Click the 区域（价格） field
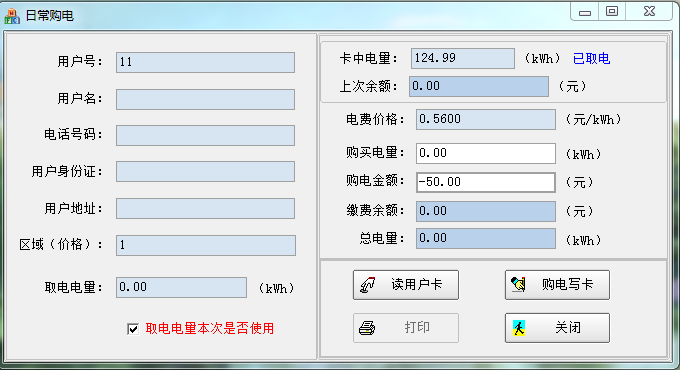Screen dimensions: 680x370 point(206,246)
